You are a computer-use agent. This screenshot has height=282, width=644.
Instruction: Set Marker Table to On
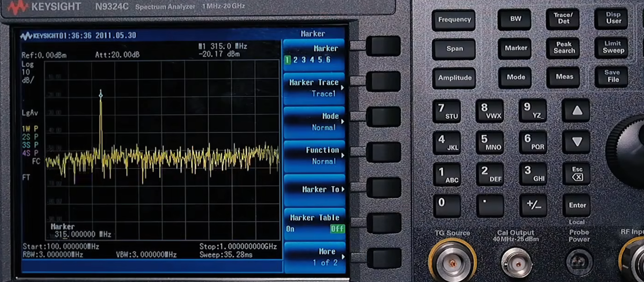(290, 229)
